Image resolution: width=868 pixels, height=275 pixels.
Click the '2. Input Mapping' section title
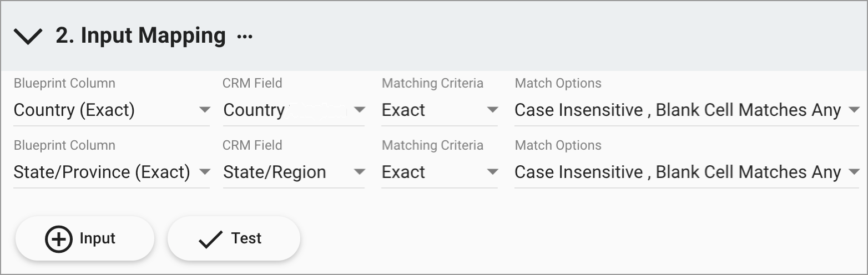click(140, 35)
